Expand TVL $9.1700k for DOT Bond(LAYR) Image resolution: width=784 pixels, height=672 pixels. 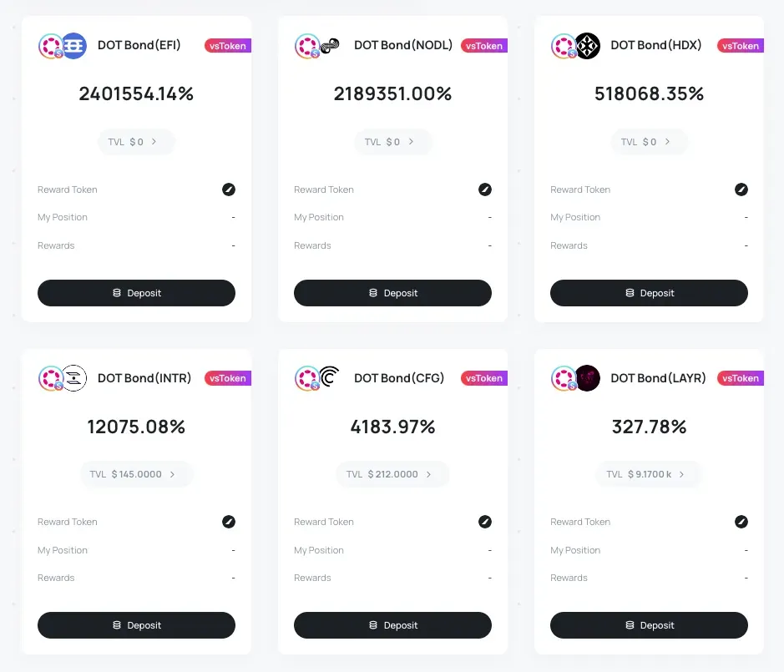point(649,474)
